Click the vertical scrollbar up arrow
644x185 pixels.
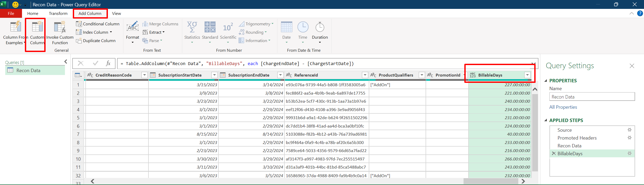pyautogui.click(x=535, y=89)
